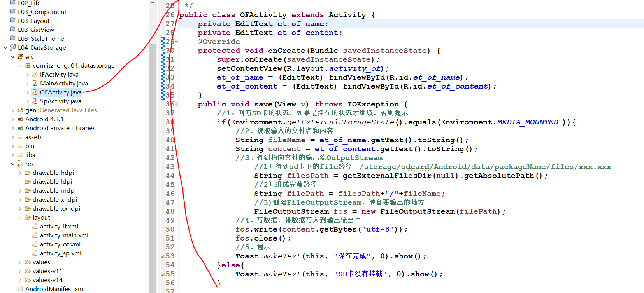The height and width of the screenshot is (293, 644).
Task: Click the fos.close() statement
Action: [x=263, y=238]
